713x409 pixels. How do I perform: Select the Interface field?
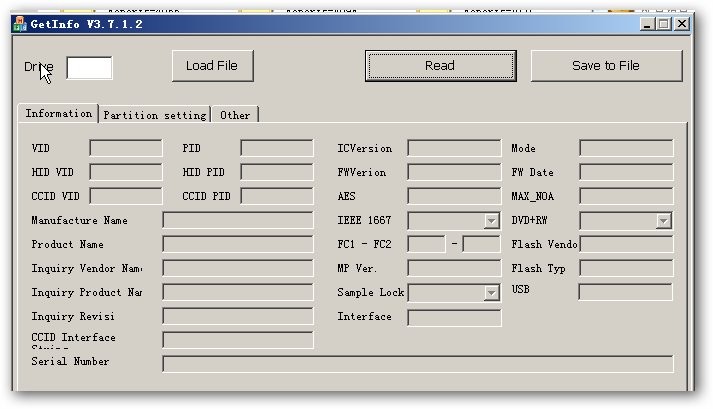(x=454, y=318)
